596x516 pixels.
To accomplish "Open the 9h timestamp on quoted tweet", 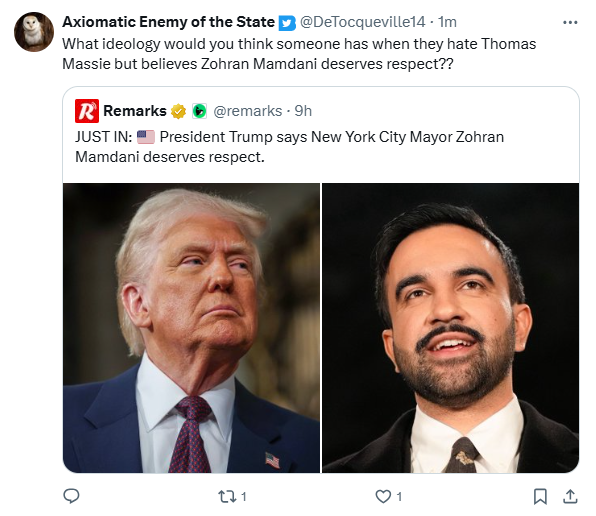I will point(303,111).
